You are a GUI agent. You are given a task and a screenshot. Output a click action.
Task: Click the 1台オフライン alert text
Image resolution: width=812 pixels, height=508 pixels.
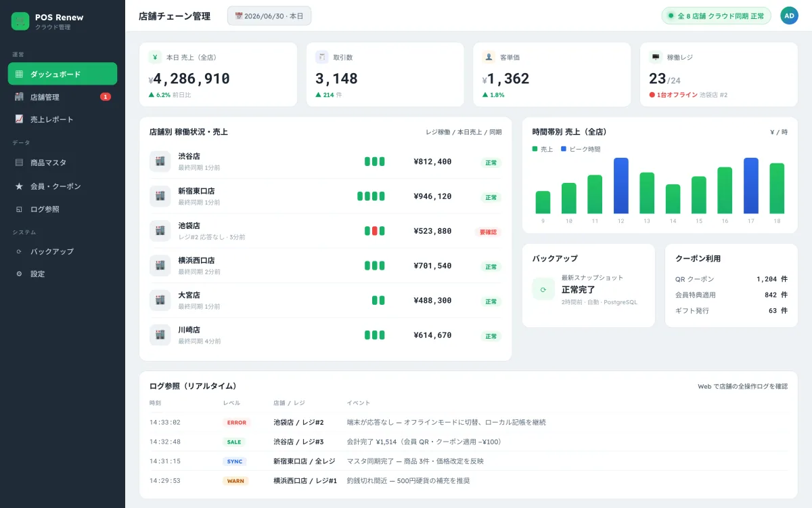pyautogui.click(x=677, y=95)
